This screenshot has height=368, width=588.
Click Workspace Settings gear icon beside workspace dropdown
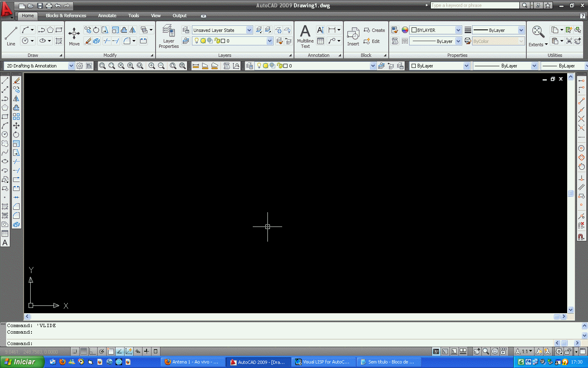(x=80, y=66)
